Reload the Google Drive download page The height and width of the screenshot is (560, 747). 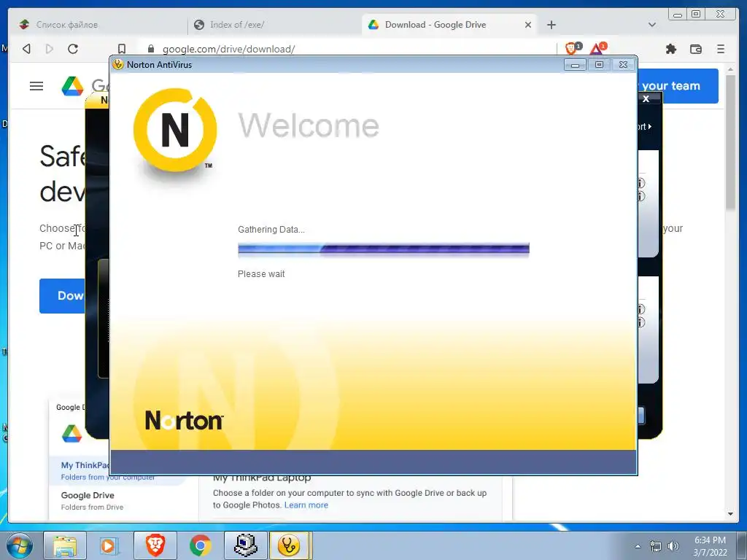(73, 49)
